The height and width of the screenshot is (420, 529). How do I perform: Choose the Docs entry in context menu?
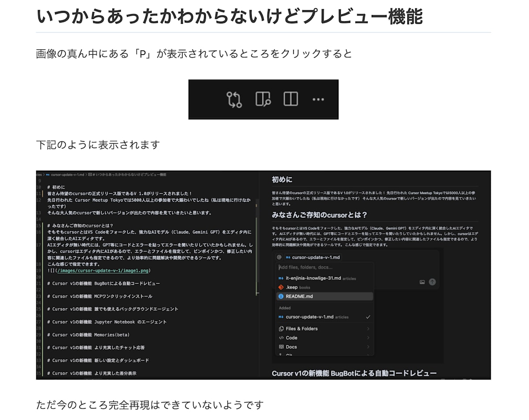(324, 347)
